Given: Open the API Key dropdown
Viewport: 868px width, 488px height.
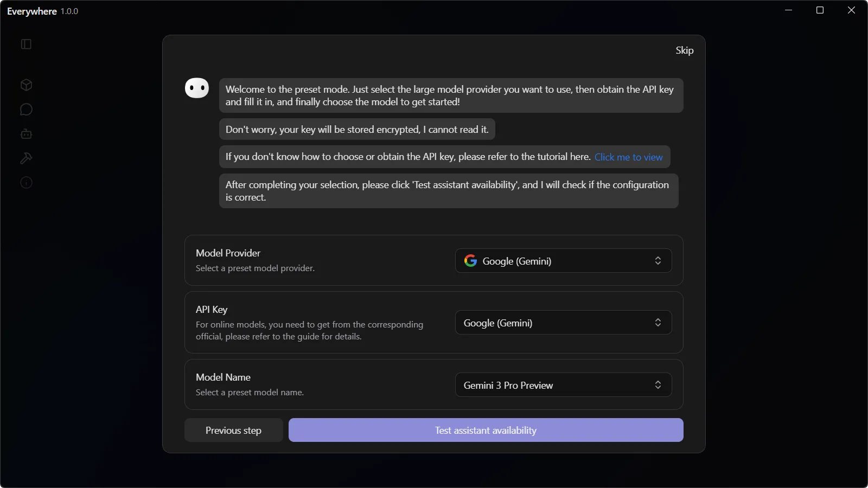Looking at the screenshot, I should (x=563, y=323).
